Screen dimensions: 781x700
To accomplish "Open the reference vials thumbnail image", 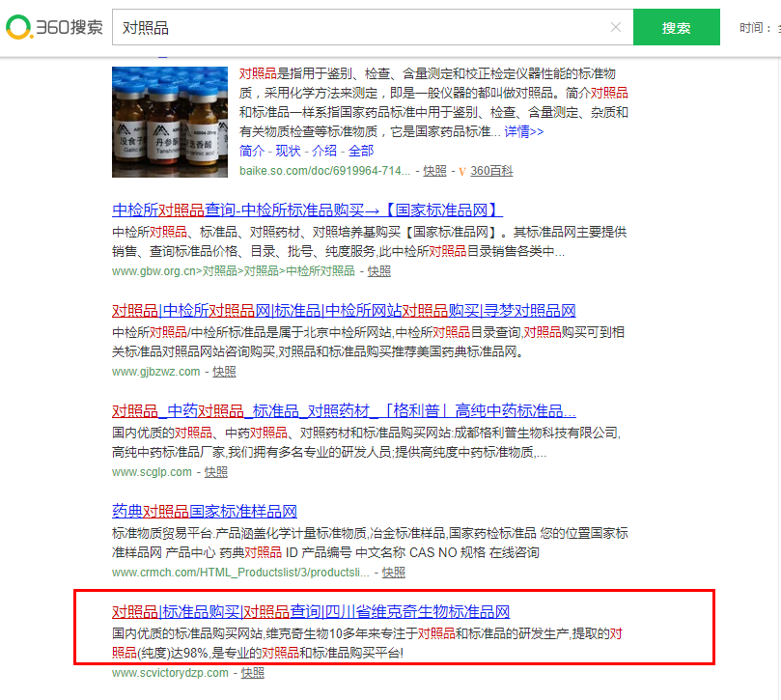I will pos(169,122).
